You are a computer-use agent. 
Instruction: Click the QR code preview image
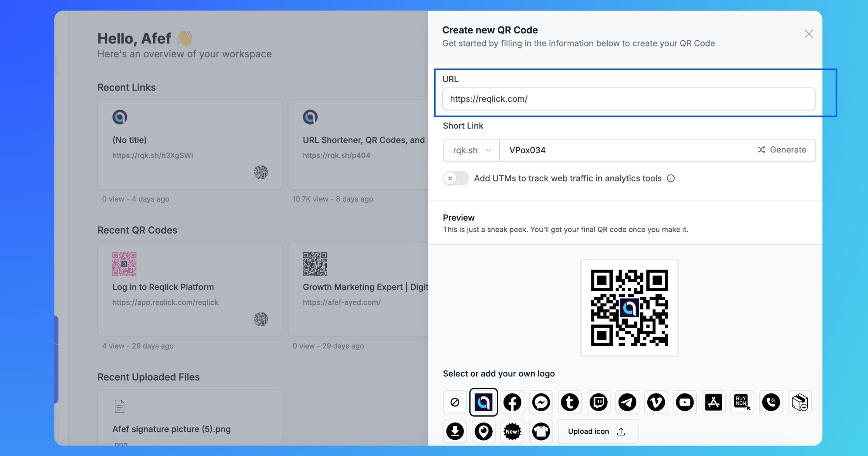tap(629, 308)
